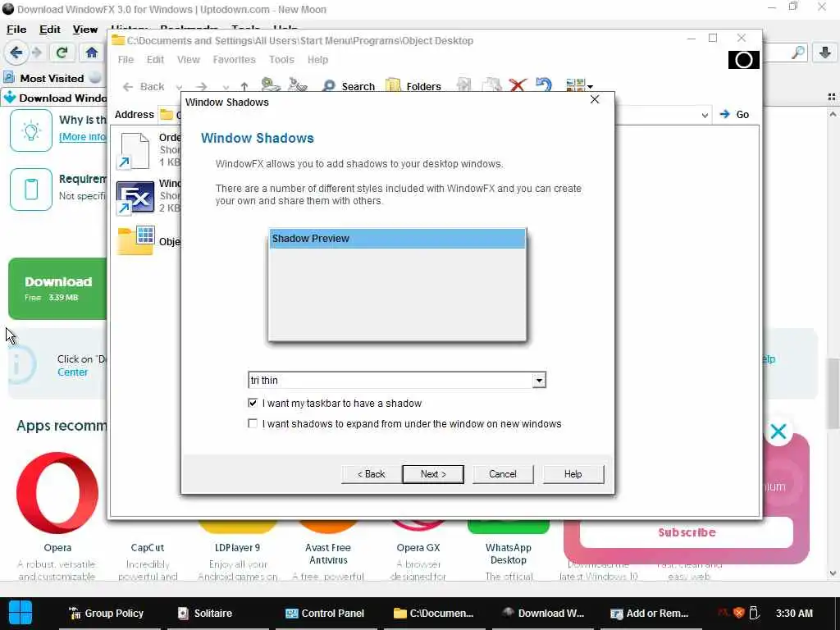Viewport: 840px width, 630px height.
Task: Select the WindowFX shortcut icon in Explorer
Action: 135,197
